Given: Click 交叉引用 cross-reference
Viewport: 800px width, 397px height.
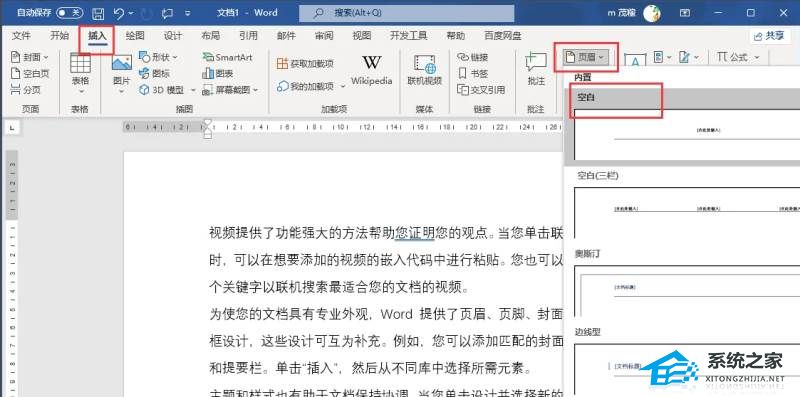Looking at the screenshot, I should pos(481,90).
